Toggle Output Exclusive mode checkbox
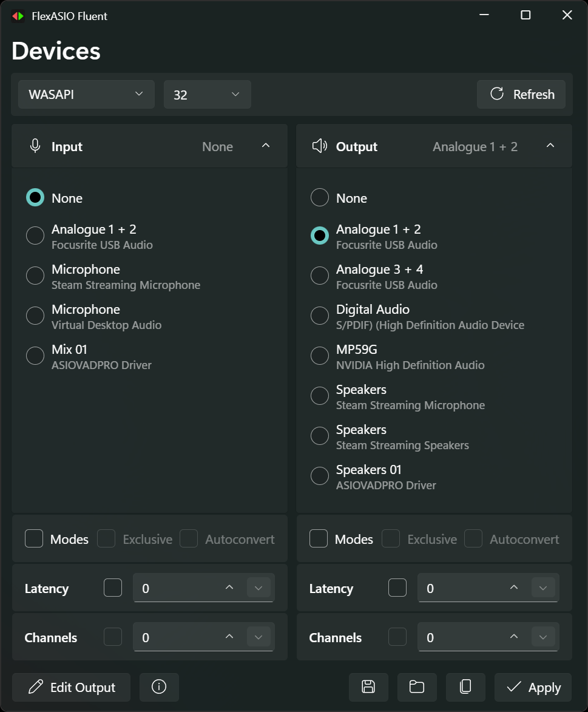Image resolution: width=588 pixels, height=712 pixels. point(391,538)
